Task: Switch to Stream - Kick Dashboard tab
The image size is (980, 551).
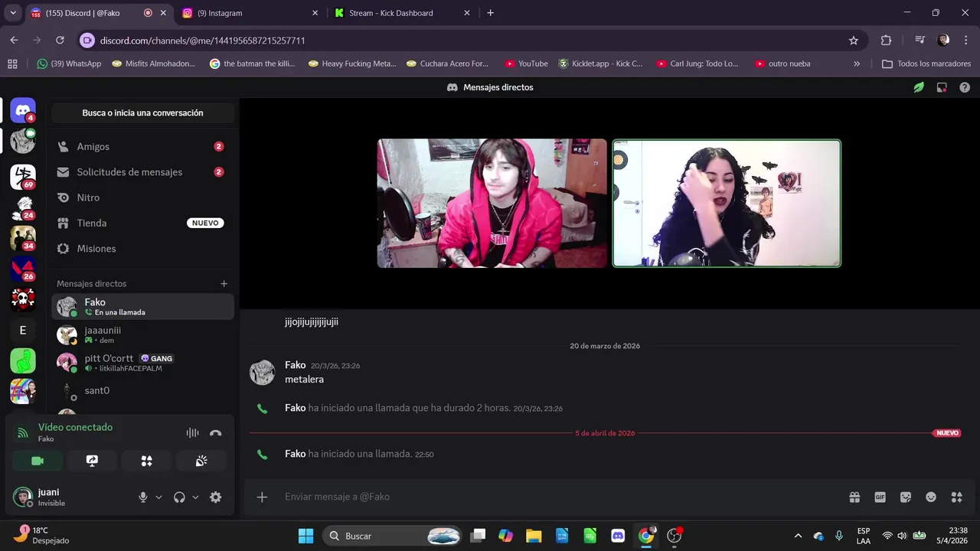Action: tap(403, 13)
